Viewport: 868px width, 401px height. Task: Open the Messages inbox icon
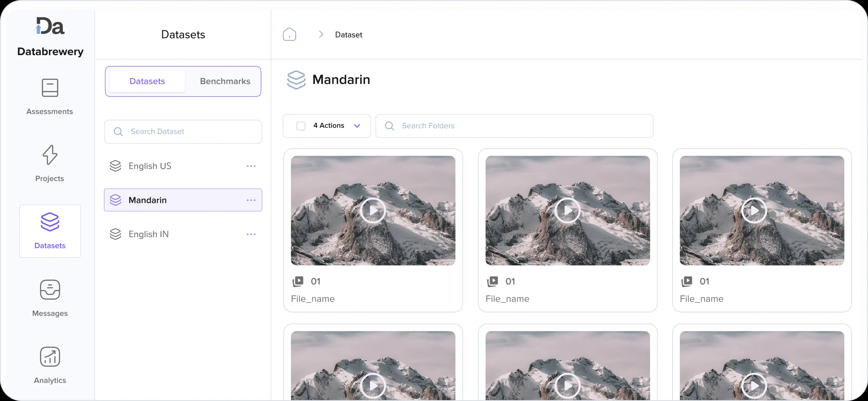click(x=50, y=289)
